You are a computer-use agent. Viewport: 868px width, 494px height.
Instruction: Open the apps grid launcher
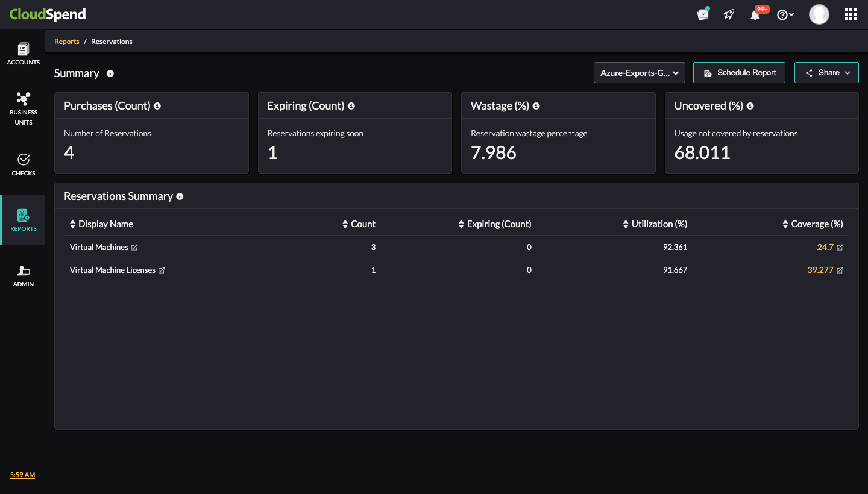(851, 14)
